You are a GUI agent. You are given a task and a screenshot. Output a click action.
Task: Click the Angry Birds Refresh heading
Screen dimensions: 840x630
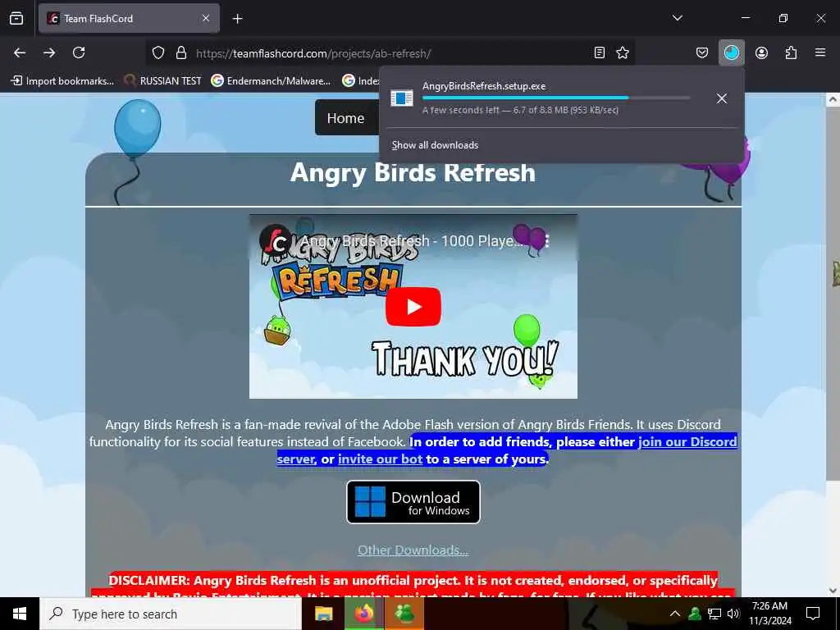click(413, 172)
